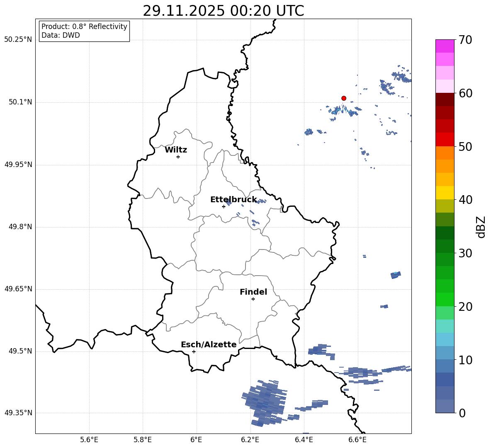Click the Esch/Alzette station cross marker
Image resolution: width=491 pixels, height=448 pixels.
(194, 351)
